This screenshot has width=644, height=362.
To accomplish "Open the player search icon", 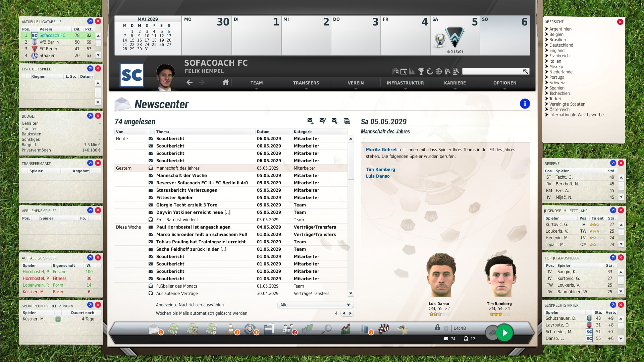I will click(447, 71).
